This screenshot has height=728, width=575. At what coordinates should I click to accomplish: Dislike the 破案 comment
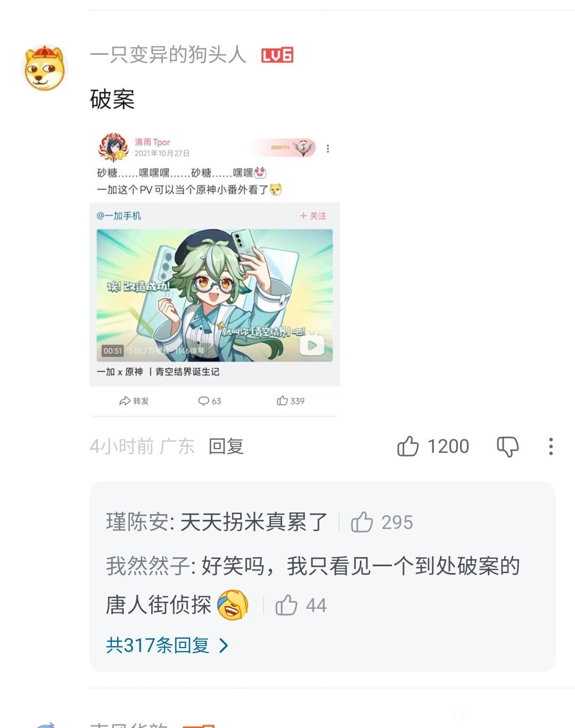tap(507, 446)
